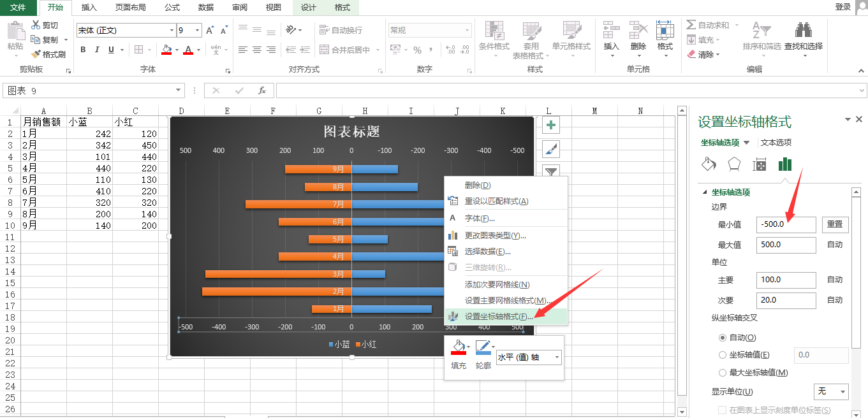868x418 pixels.
Task: Switch to the chart Design tab
Action: pos(309,8)
